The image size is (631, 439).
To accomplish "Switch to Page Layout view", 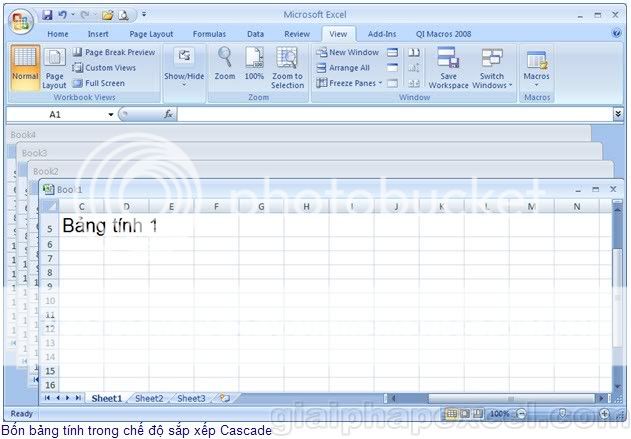I will point(54,68).
